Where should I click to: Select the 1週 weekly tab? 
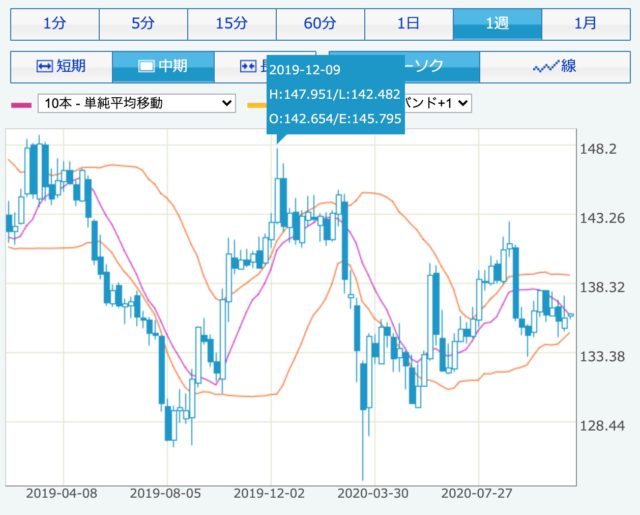tap(497, 22)
